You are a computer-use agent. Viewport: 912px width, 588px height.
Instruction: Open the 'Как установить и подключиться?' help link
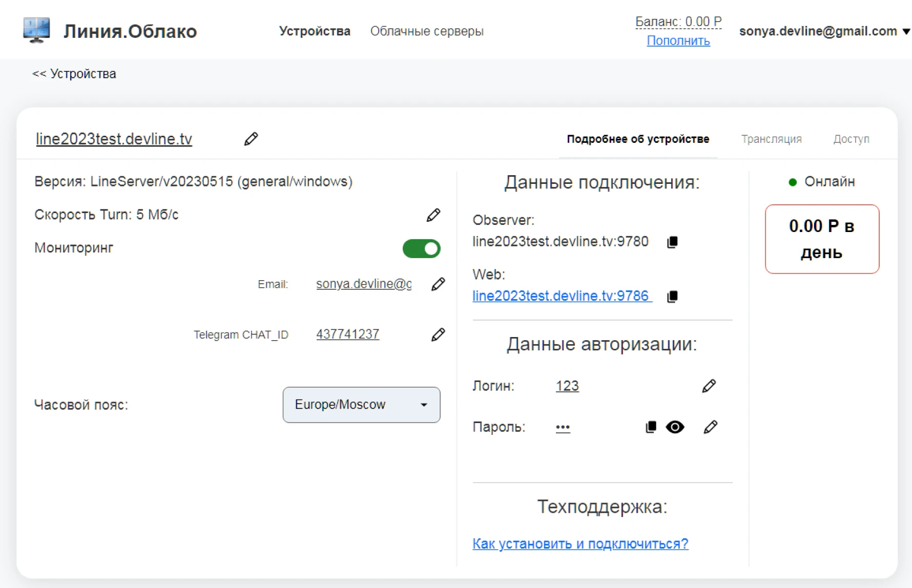coord(580,544)
